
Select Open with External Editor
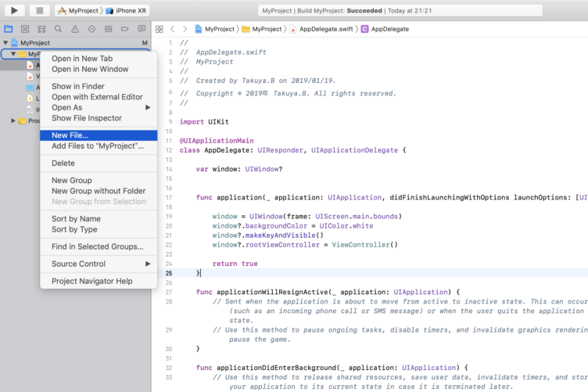point(99,97)
